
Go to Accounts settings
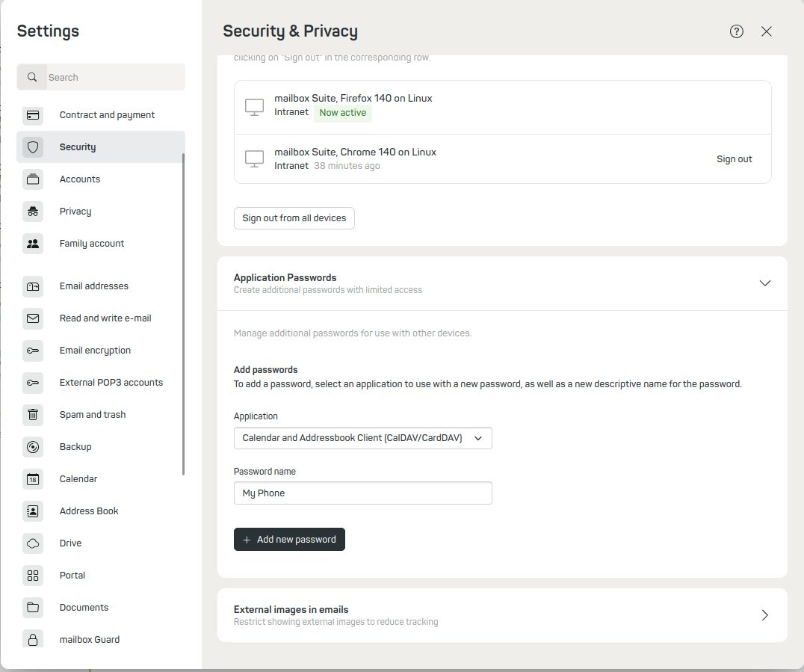pos(80,179)
